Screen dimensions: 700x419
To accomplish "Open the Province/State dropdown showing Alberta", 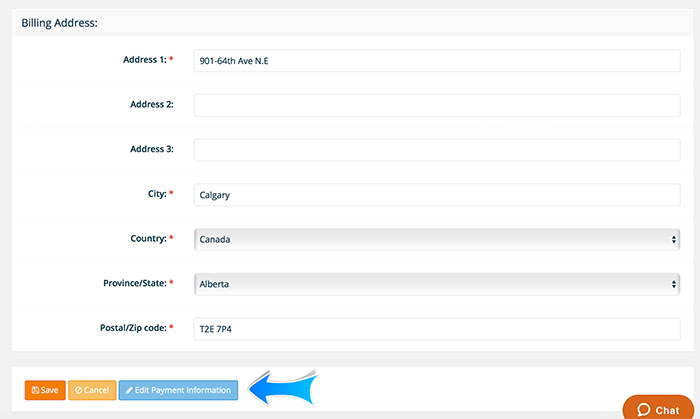I will pyautogui.click(x=437, y=284).
